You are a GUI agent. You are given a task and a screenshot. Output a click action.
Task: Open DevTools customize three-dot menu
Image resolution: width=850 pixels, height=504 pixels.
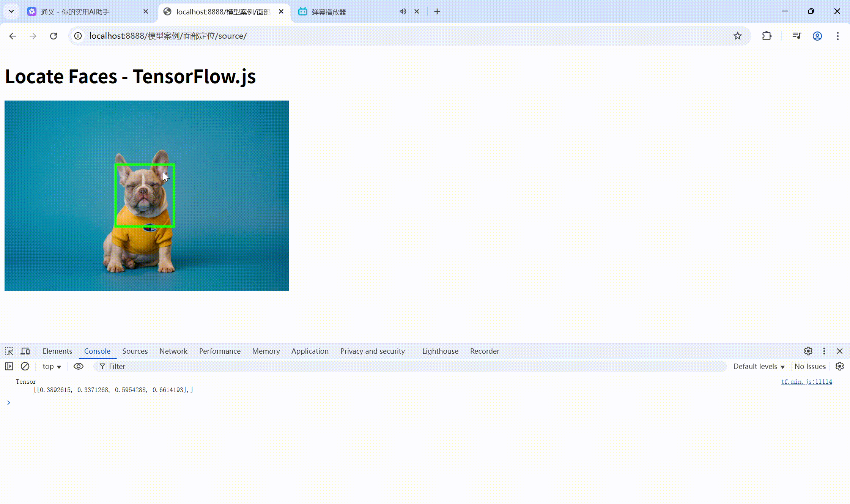[x=824, y=351]
